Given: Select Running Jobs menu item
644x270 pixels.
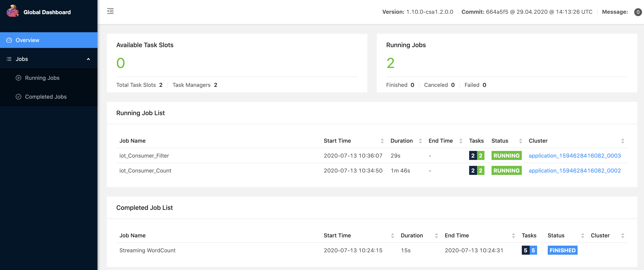Looking at the screenshot, I should pos(42,77).
